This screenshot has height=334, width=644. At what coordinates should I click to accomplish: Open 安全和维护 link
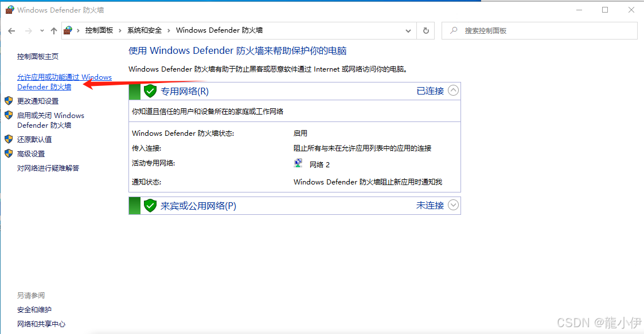click(x=34, y=310)
